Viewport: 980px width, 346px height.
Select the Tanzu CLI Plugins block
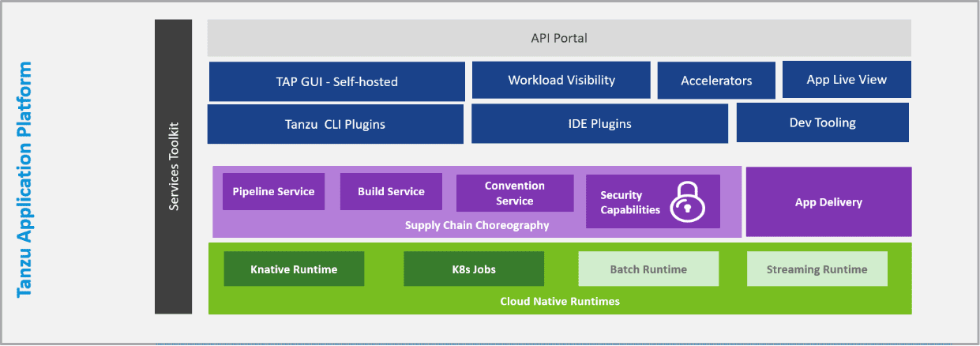point(336,124)
